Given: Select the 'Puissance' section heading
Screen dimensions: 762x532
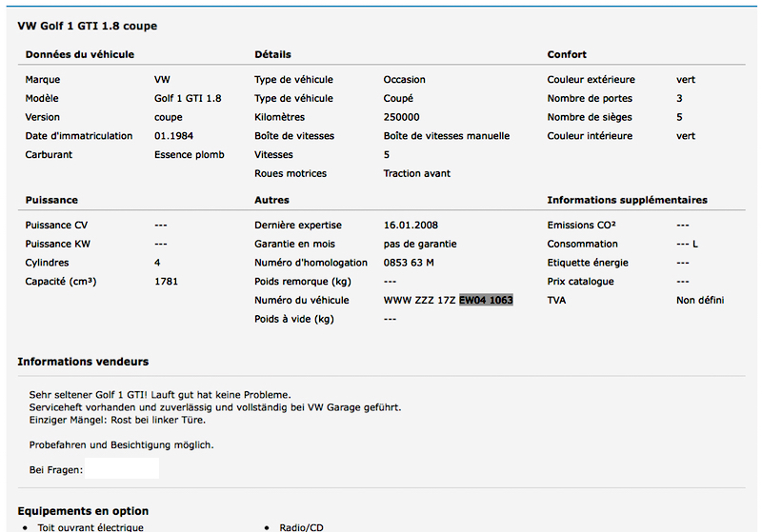Looking at the screenshot, I should click(x=51, y=200).
